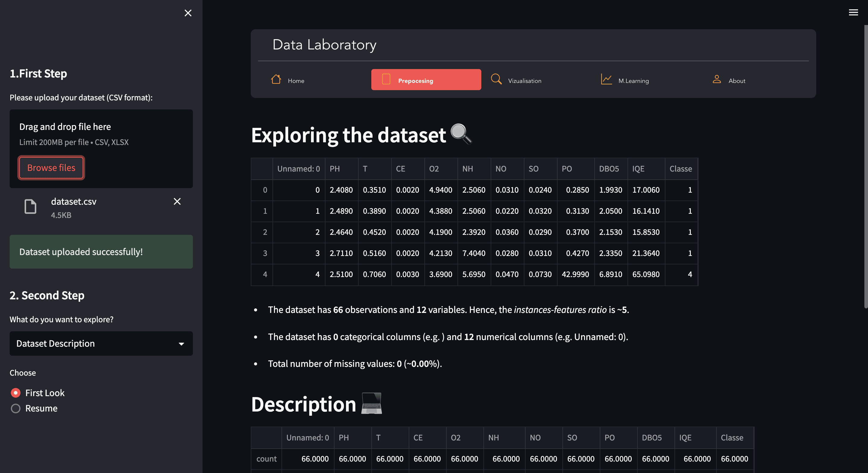This screenshot has height=473, width=868.
Task: Remove the uploaded dataset.csv file
Action: coord(177,202)
